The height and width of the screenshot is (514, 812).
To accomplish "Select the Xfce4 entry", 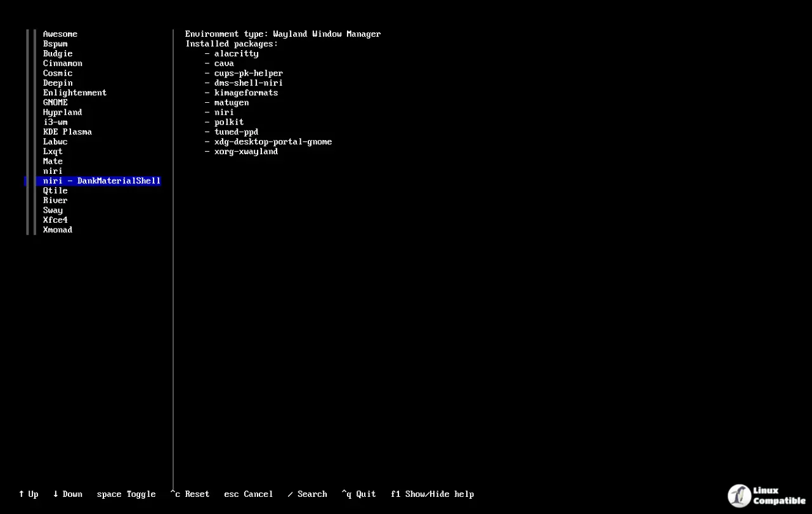I will tap(55, 220).
